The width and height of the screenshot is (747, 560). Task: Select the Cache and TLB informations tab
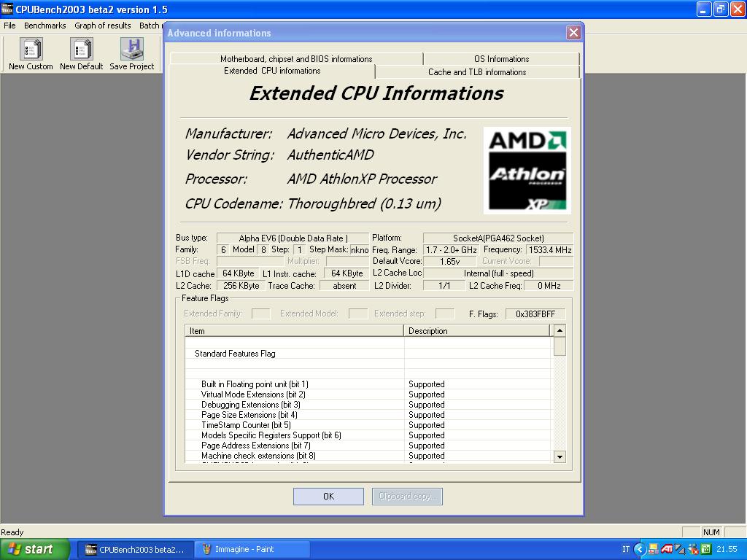pos(477,72)
